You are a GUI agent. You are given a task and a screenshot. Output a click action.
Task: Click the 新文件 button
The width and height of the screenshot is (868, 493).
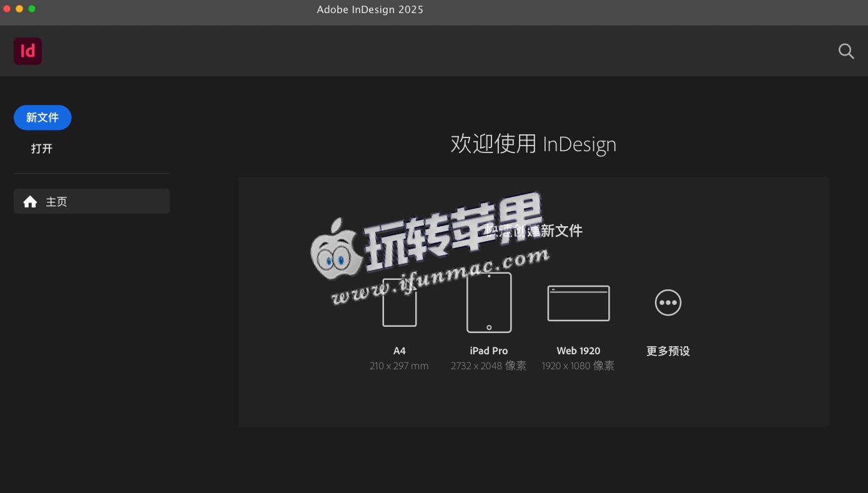(42, 117)
